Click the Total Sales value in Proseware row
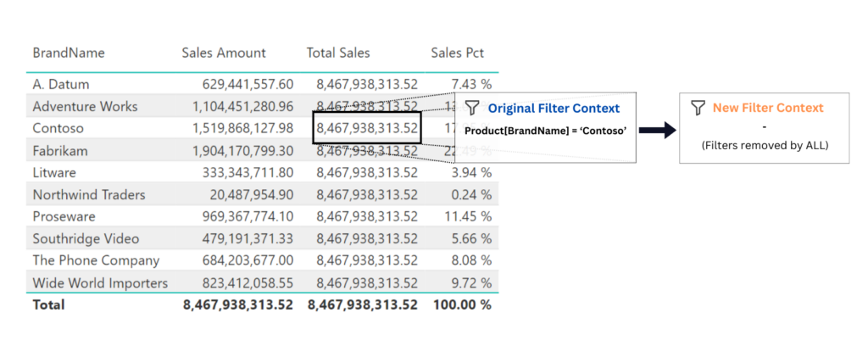868x363 pixels. coord(367,216)
